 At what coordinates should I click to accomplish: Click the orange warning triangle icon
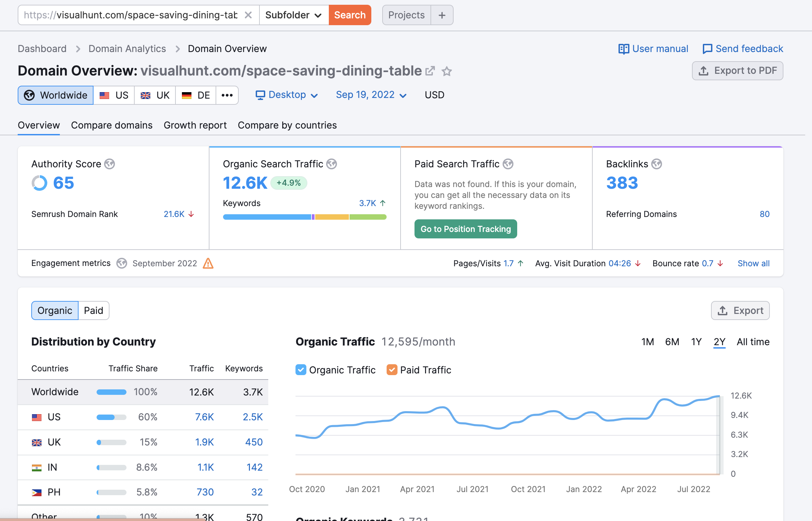[208, 263]
